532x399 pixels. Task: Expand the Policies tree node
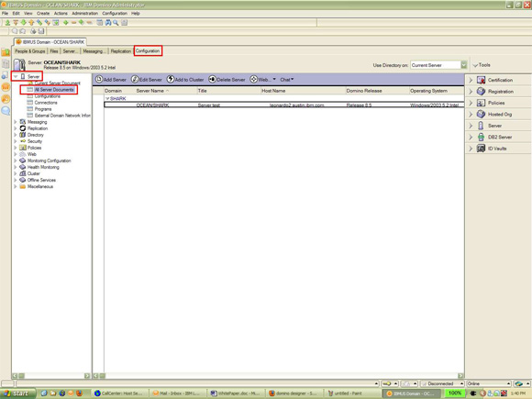pyautogui.click(x=16, y=148)
